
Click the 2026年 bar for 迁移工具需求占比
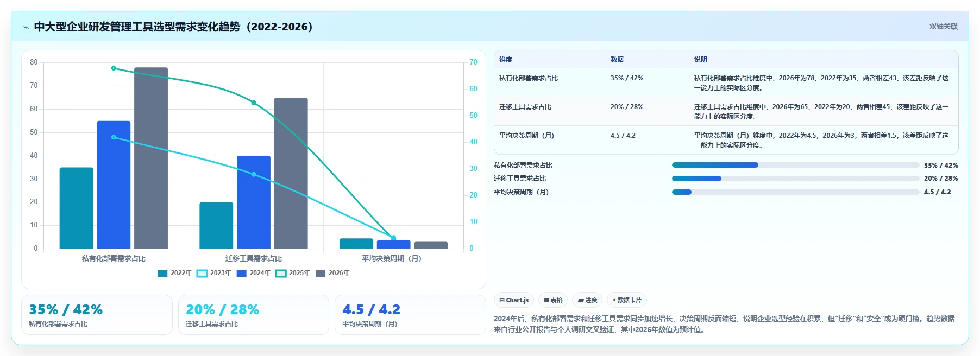(x=291, y=173)
